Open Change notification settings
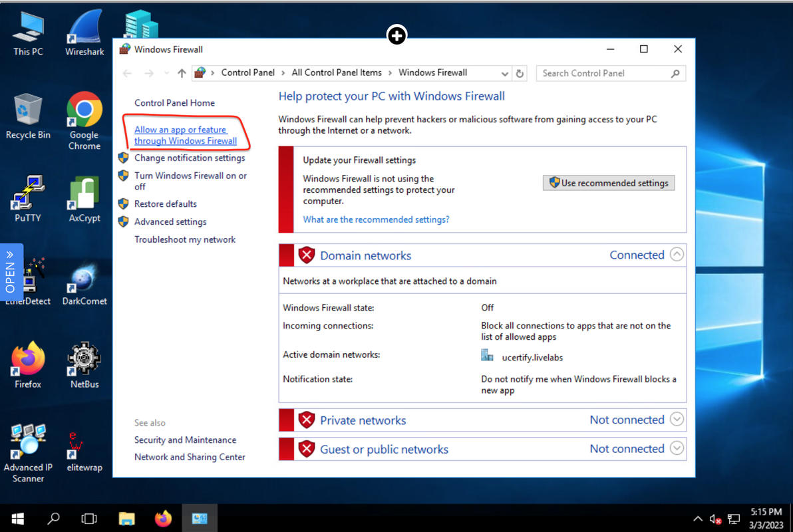793x532 pixels. point(190,158)
